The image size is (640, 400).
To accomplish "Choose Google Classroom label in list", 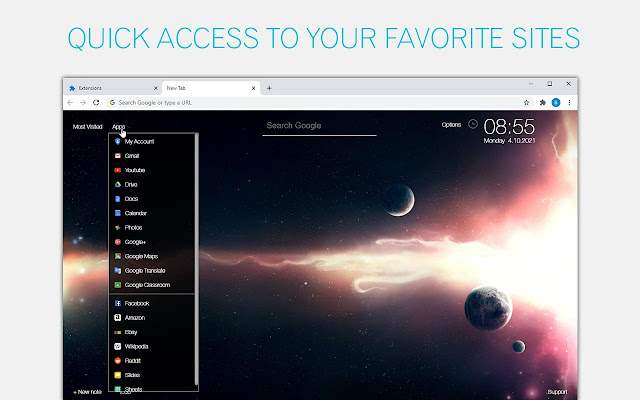I will (147, 285).
